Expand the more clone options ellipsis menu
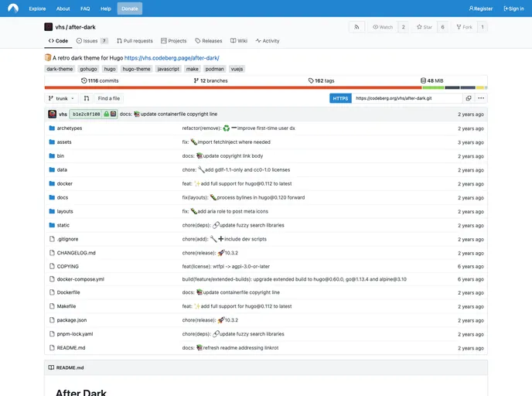This screenshot has height=396, width=532. 481,98
